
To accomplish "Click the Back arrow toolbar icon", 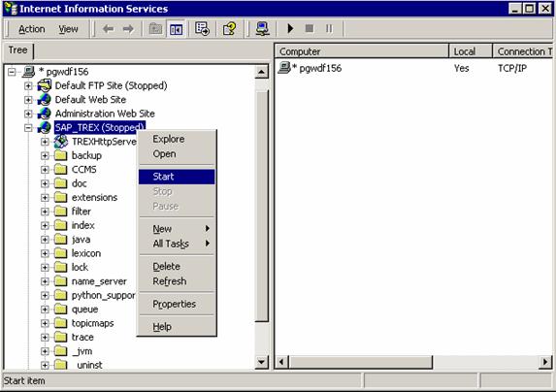I will click(108, 29).
